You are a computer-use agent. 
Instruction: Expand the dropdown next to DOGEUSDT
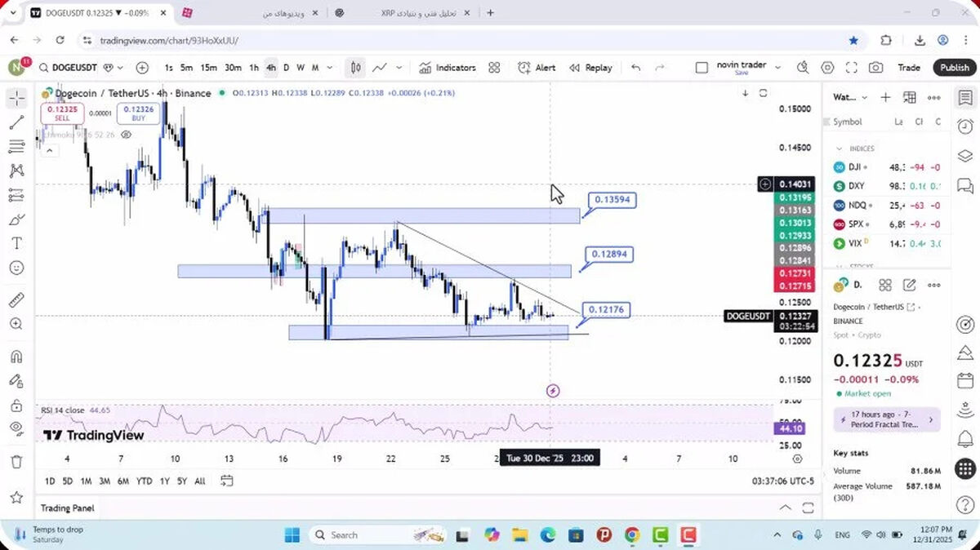point(120,68)
